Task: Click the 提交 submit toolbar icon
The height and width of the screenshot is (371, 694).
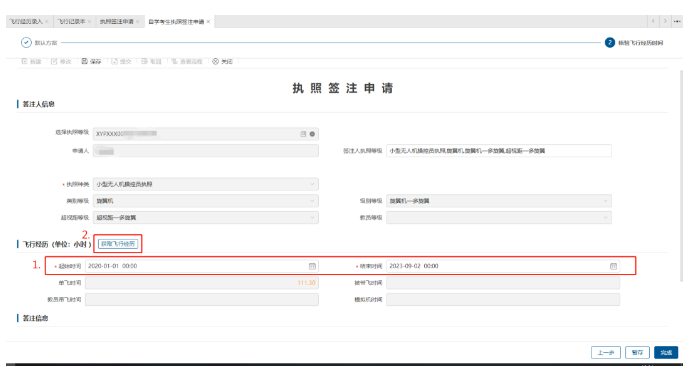Action: click(x=114, y=62)
